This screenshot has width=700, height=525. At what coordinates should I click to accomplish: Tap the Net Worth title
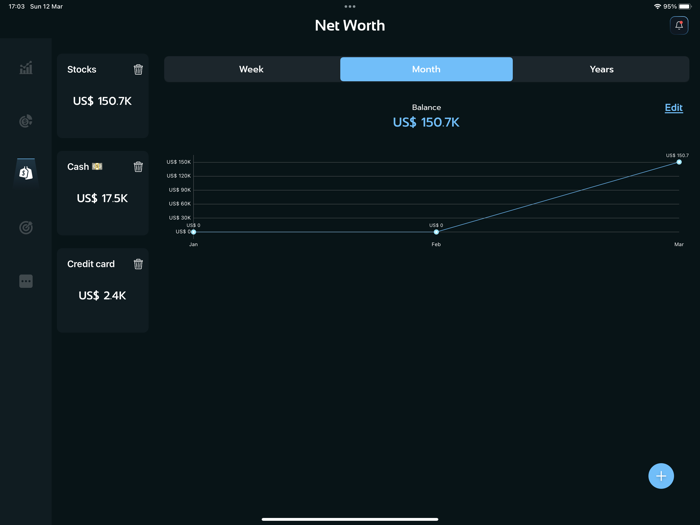pyautogui.click(x=350, y=25)
